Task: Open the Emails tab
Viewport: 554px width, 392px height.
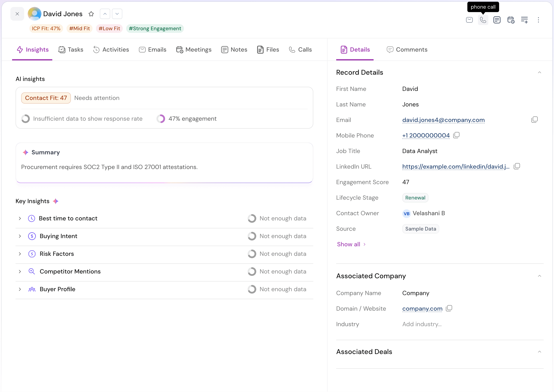Action: pos(153,49)
